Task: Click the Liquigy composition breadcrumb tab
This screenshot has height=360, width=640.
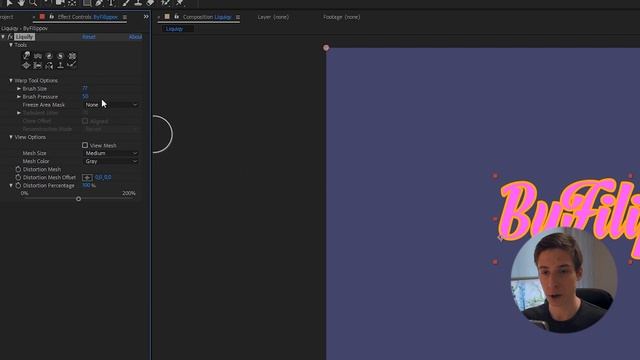Action: (174, 29)
